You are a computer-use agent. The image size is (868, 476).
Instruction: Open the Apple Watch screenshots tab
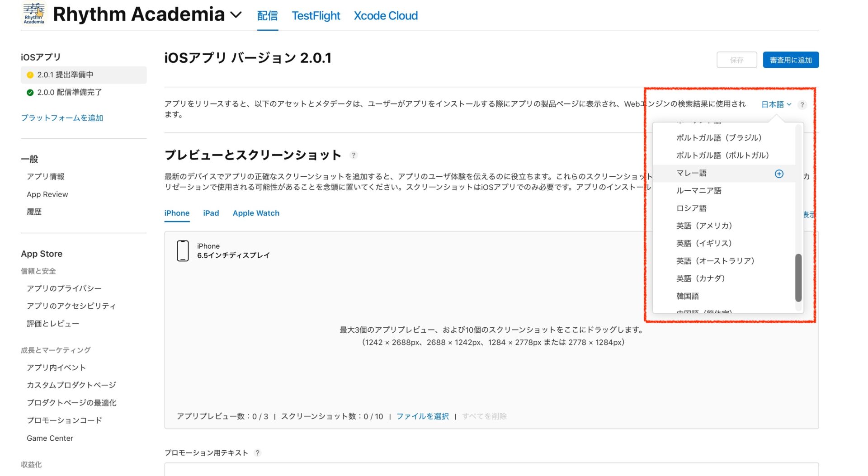coord(256,213)
